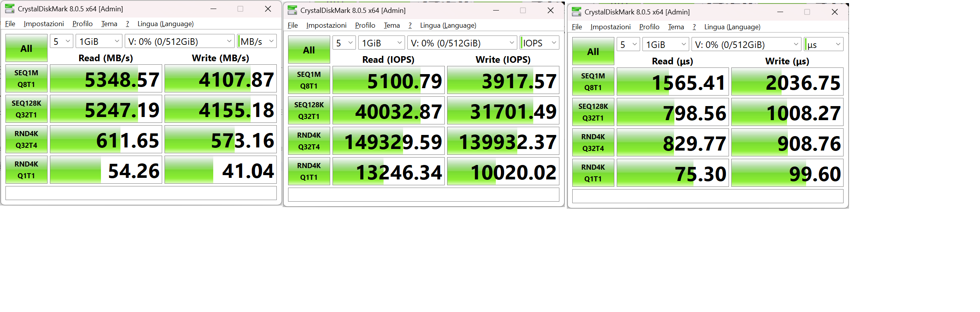
Task: Open the test count dropdown in the µs window
Action: (628, 44)
